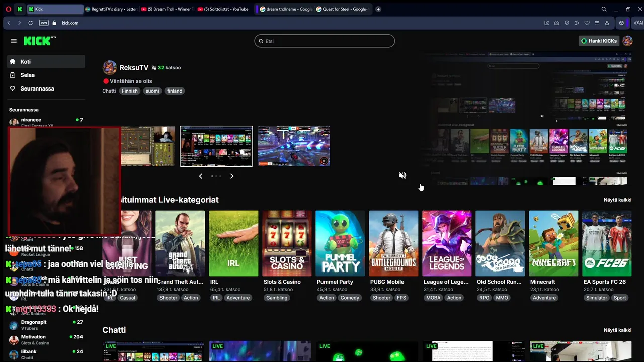Open Dragonspit followed channel in sidebar
This screenshot has width=644, height=362.
46,325
